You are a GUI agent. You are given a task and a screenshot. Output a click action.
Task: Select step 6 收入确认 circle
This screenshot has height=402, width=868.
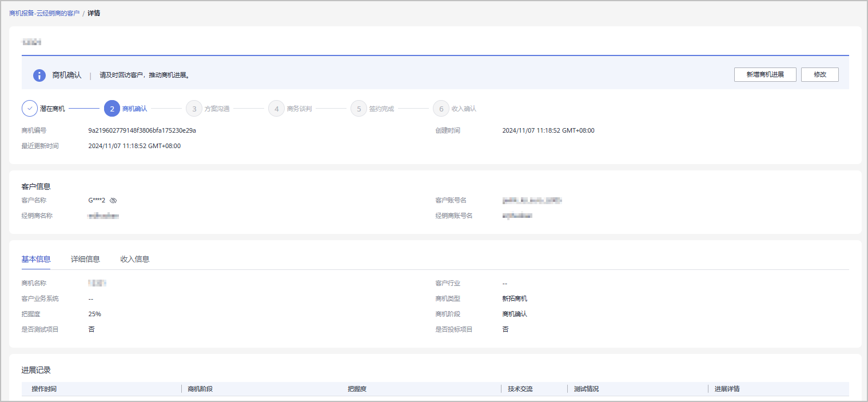pos(441,108)
